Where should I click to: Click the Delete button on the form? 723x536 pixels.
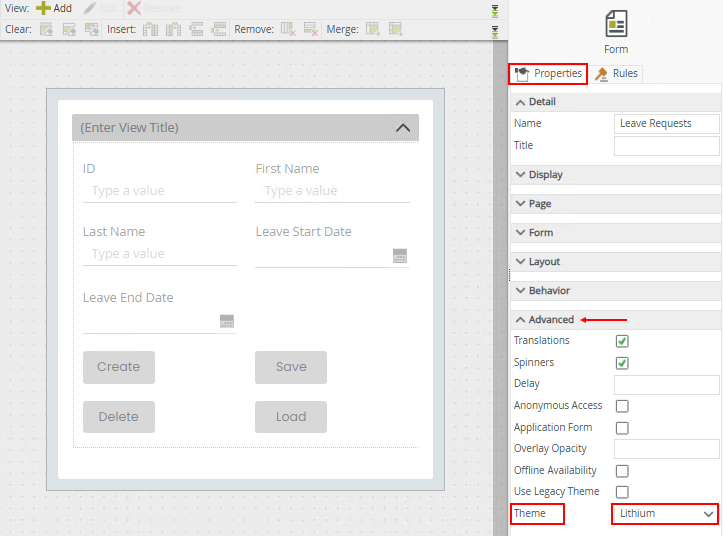tap(119, 417)
